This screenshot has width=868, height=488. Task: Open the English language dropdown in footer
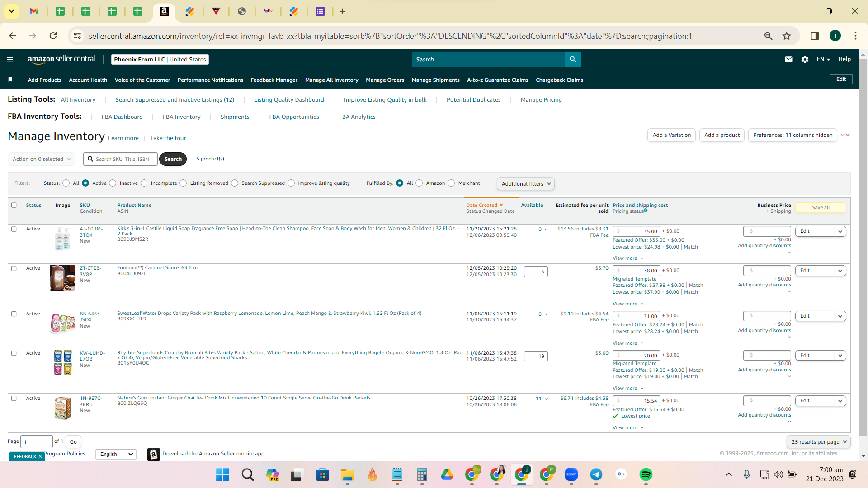point(116,454)
